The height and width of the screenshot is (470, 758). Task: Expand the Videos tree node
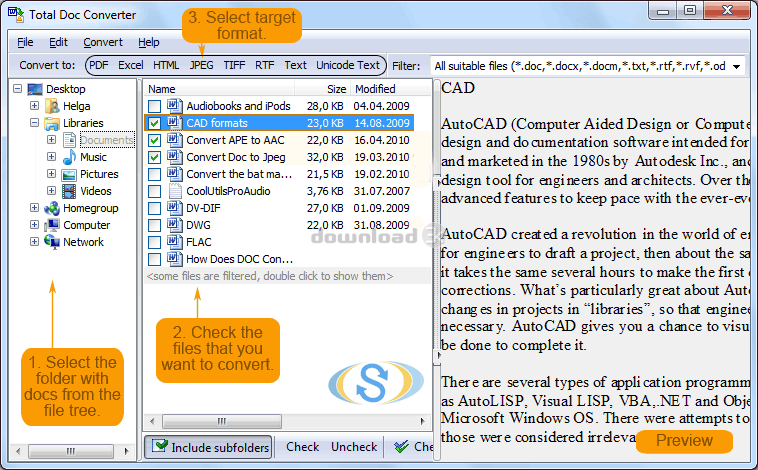point(51,191)
